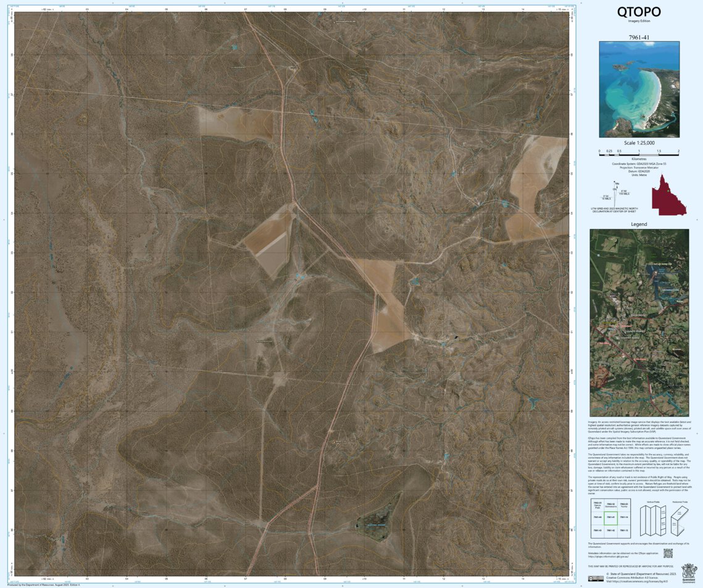The width and height of the screenshot is (703, 588).
Task: Click the 7961-41 sheet number label
Action: click(639, 38)
